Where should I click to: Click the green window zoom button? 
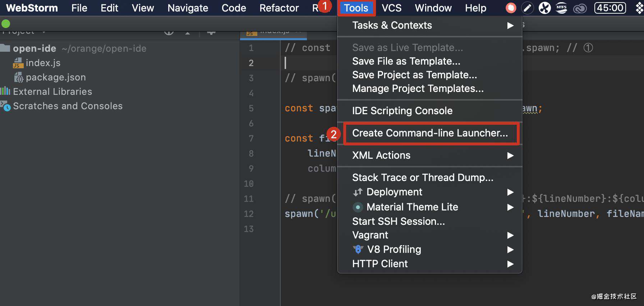pos(6,24)
